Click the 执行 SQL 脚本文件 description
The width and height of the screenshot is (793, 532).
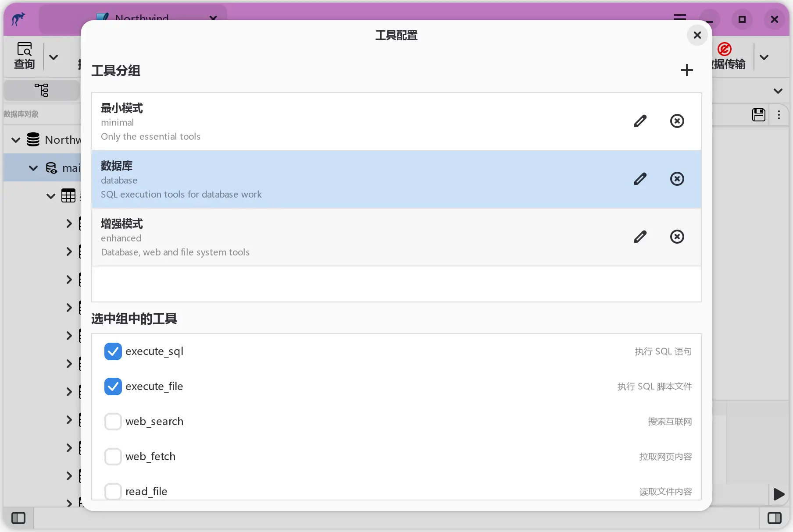(654, 387)
